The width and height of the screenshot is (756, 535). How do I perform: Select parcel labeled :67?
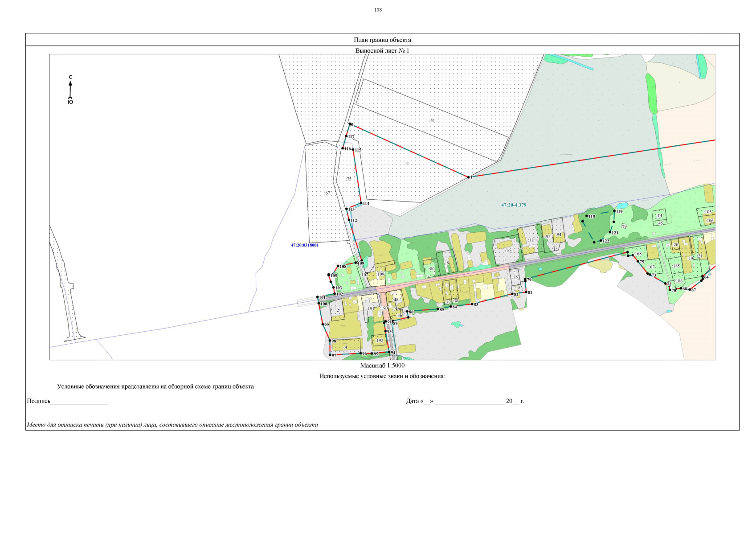pyautogui.click(x=327, y=193)
